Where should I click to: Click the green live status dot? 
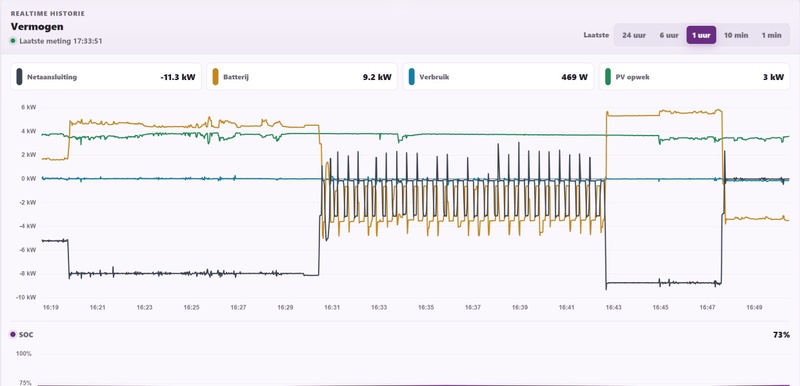click(x=13, y=41)
